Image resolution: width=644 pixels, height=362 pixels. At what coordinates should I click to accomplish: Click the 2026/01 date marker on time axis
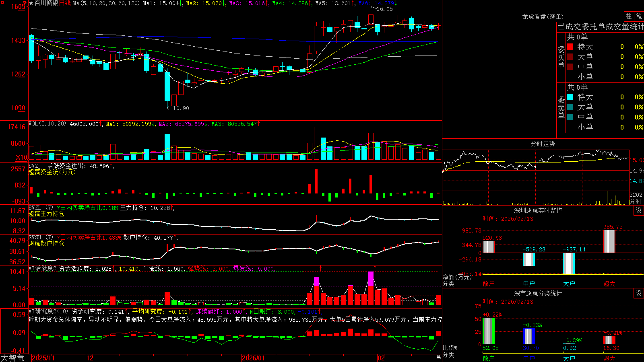pos(253,358)
